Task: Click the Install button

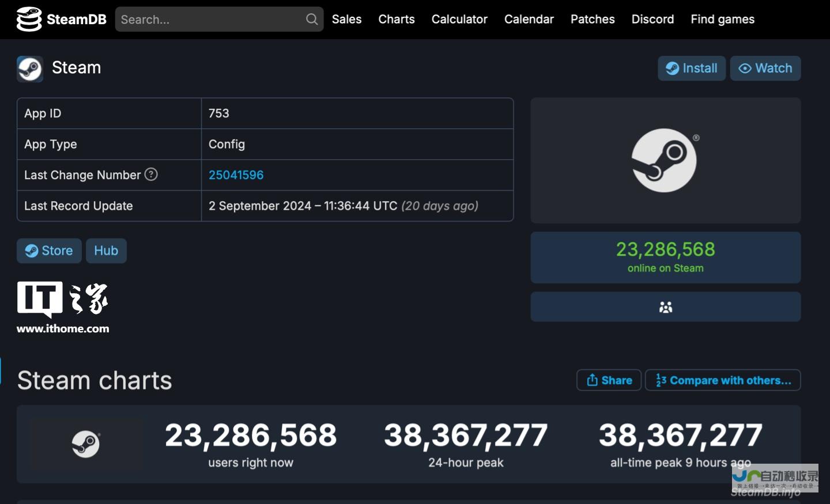Action: tap(692, 68)
